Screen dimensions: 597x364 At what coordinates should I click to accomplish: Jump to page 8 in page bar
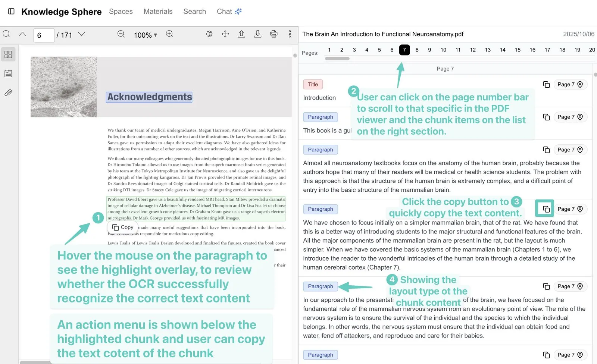(417, 50)
